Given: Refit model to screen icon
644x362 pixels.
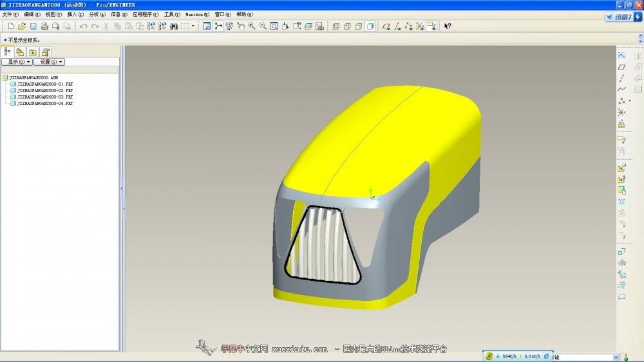Looking at the screenshot, I should pyautogui.click(x=274, y=26).
